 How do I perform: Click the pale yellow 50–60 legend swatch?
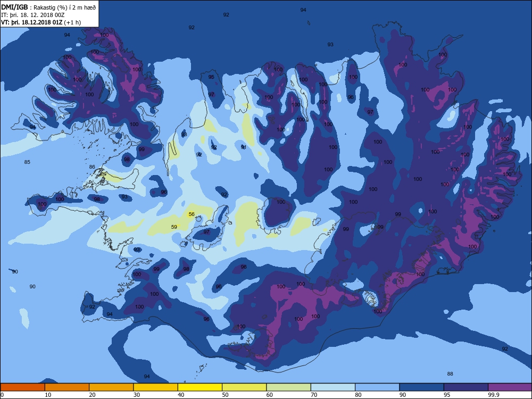pos(244,387)
